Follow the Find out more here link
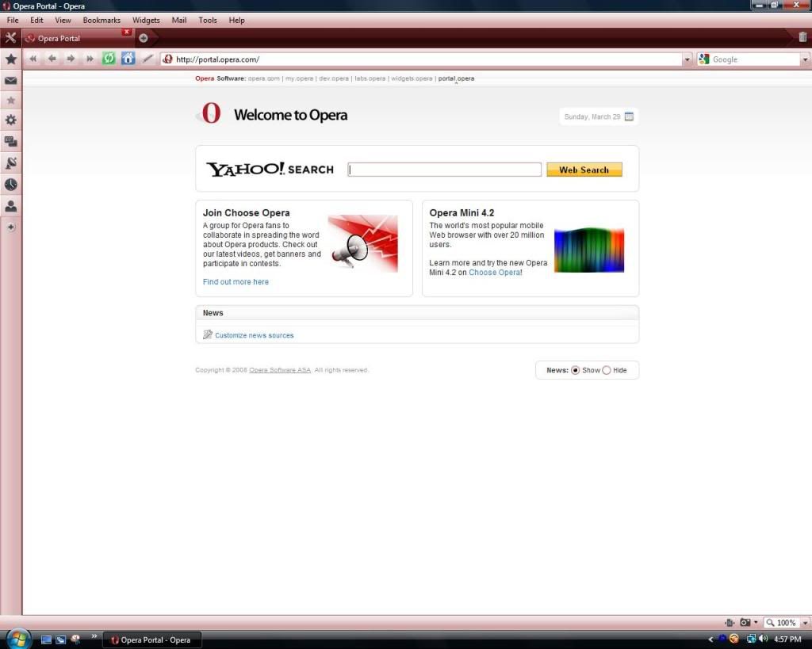This screenshot has width=812, height=649. click(236, 281)
